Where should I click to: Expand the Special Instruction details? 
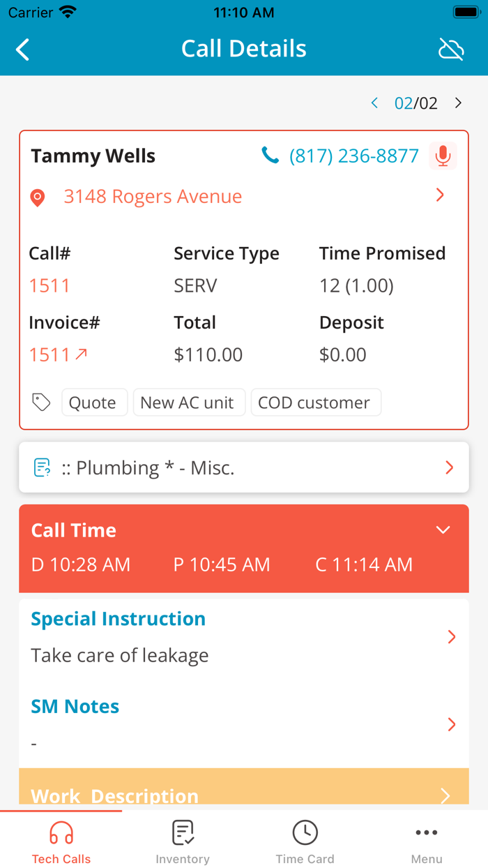(451, 637)
